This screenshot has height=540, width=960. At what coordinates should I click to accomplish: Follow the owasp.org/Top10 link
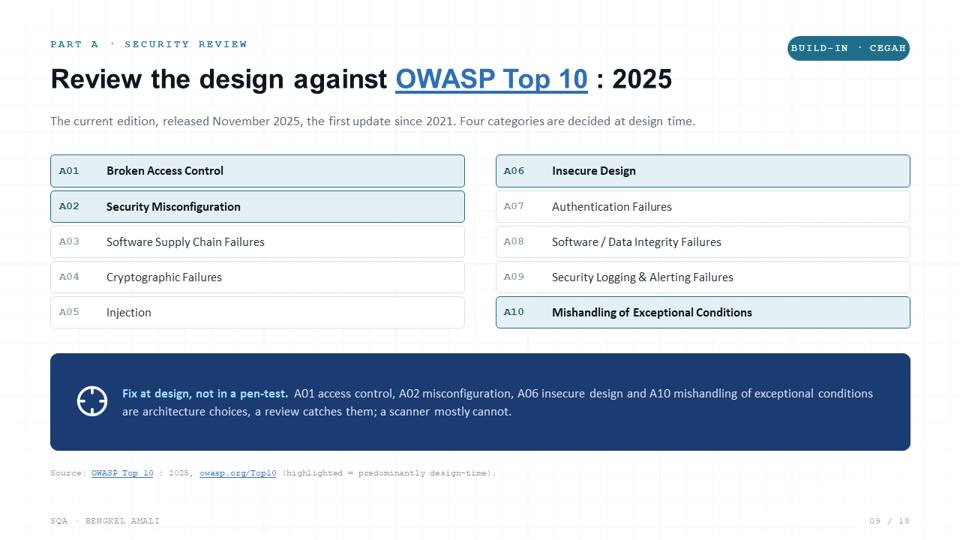click(238, 473)
